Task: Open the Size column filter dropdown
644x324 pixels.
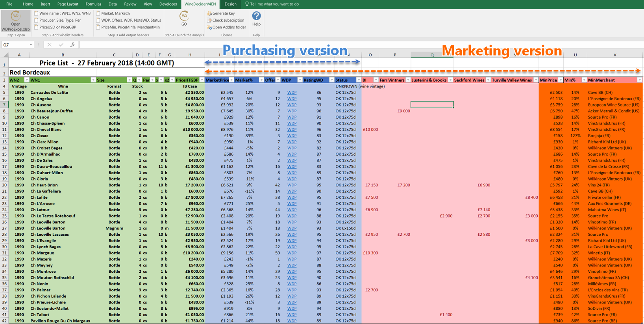Action: click(x=129, y=80)
